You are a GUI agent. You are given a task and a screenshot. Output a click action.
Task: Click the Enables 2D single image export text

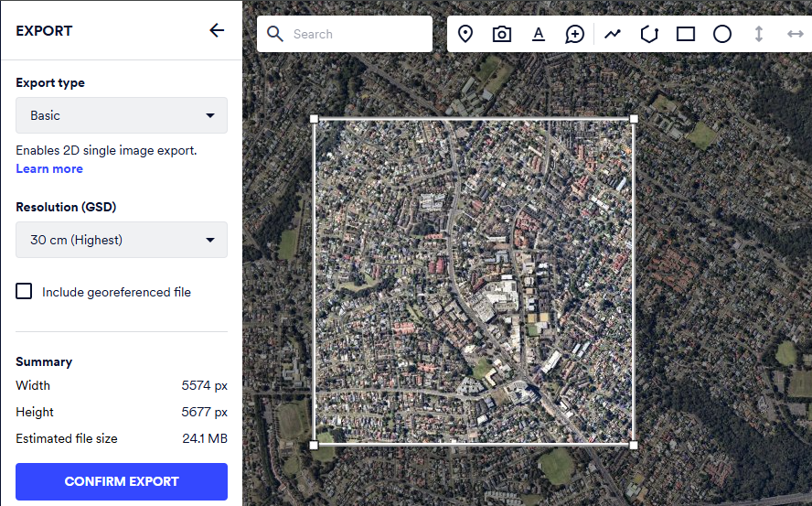coord(106,150)
